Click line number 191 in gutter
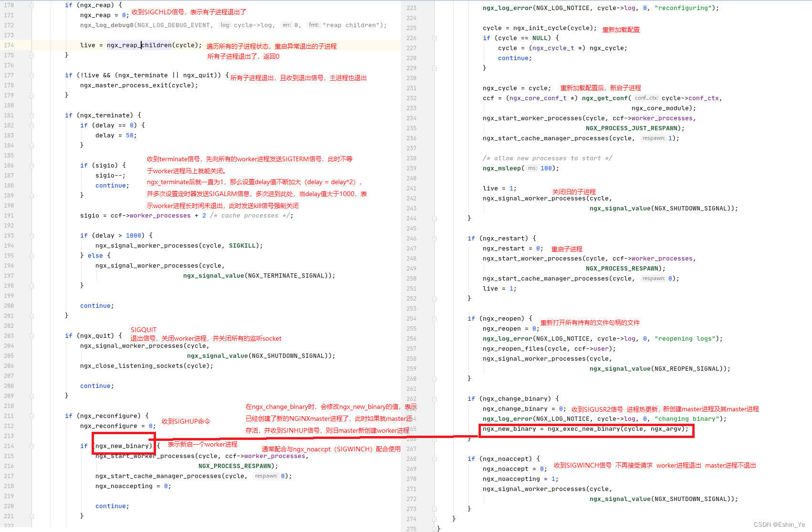812x532 pixels. [9, 216]
